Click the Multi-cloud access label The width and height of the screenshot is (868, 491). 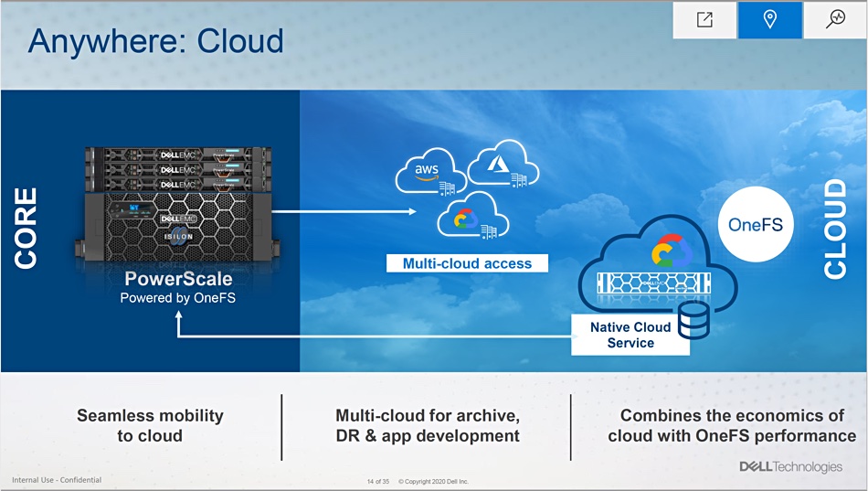[x=467, y=263]
